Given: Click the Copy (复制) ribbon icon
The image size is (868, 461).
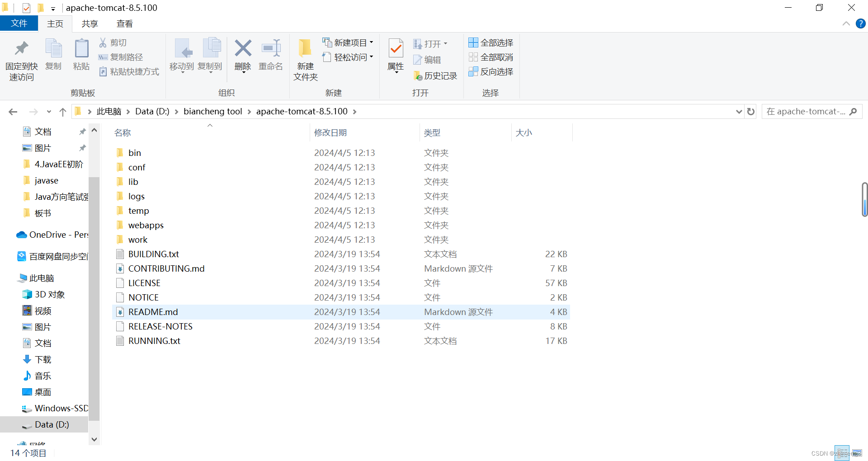Looking at the screenshot, I should (53, 49).
